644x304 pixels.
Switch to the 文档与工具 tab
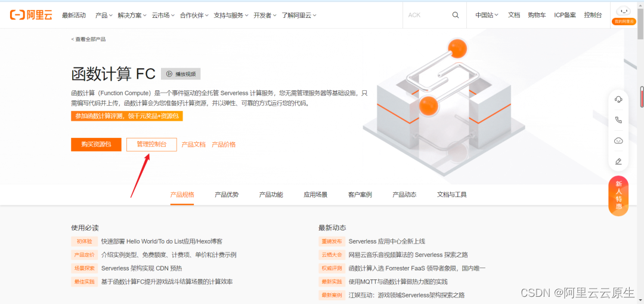click(x=452, y=195)
